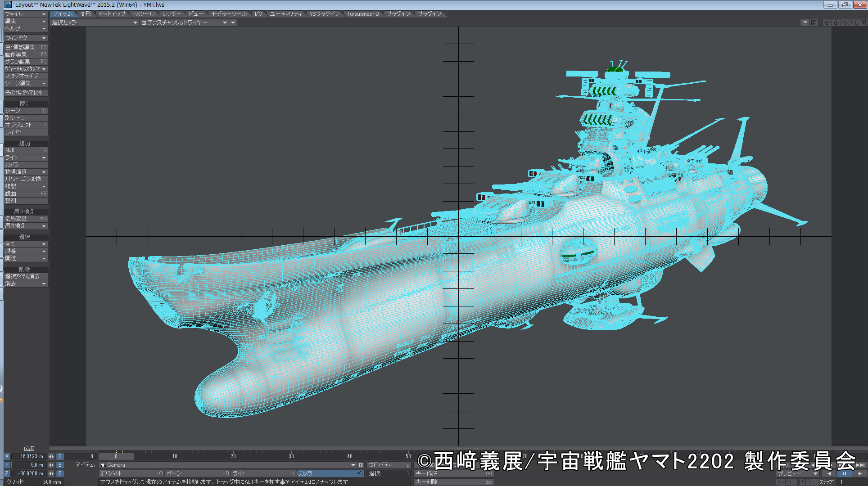Image resolution: width=868 pixels, height=486 pixels.
Task: Open the テクスチャソリッドワイヤー display mode dropdown
Action: (x=184, y=22)
